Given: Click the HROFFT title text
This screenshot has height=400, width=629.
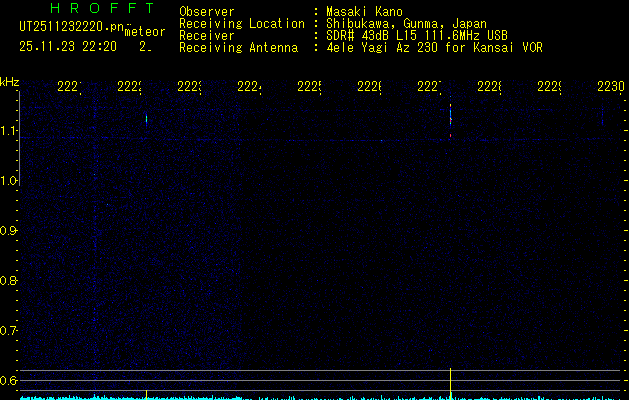Looking at the screenshot, I should click(102, 8).
